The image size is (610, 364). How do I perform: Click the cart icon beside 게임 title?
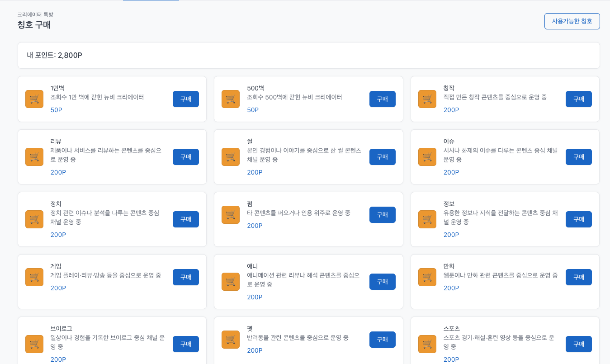pyautogui.click(x=34, y=277)
